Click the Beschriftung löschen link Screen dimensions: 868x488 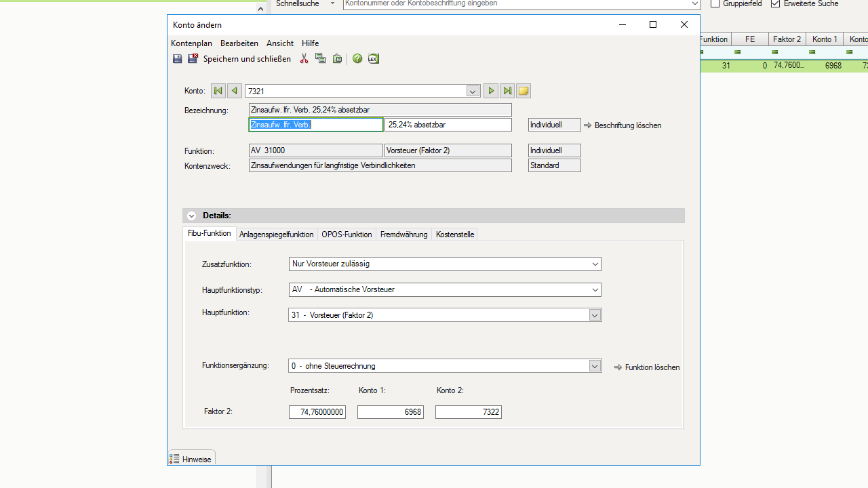point(627,125)
